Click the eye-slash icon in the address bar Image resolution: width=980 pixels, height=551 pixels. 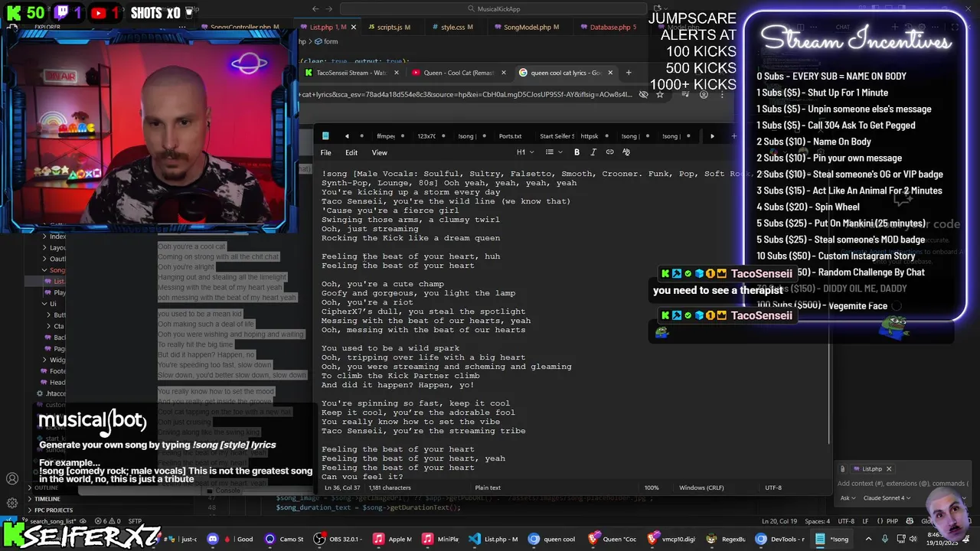tap(643, 95)
